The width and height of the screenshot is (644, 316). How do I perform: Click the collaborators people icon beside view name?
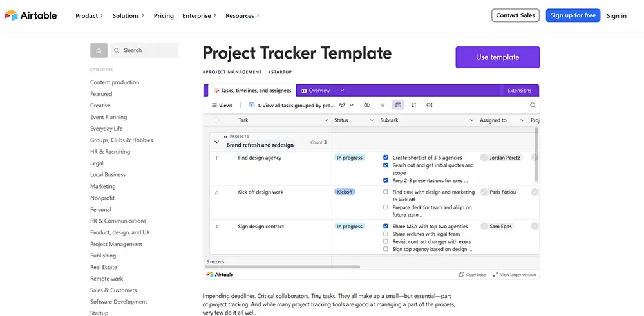pos(342,106)
